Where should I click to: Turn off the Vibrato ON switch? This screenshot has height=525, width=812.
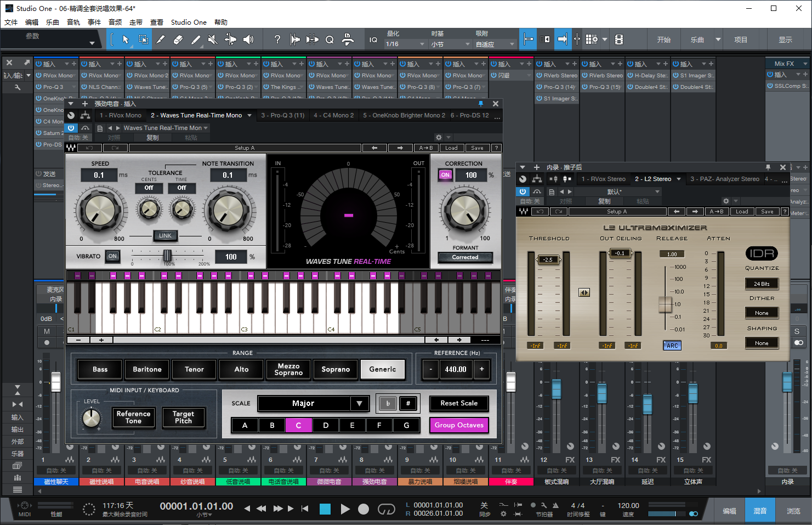pyautogui.click(x=112, y=256)
